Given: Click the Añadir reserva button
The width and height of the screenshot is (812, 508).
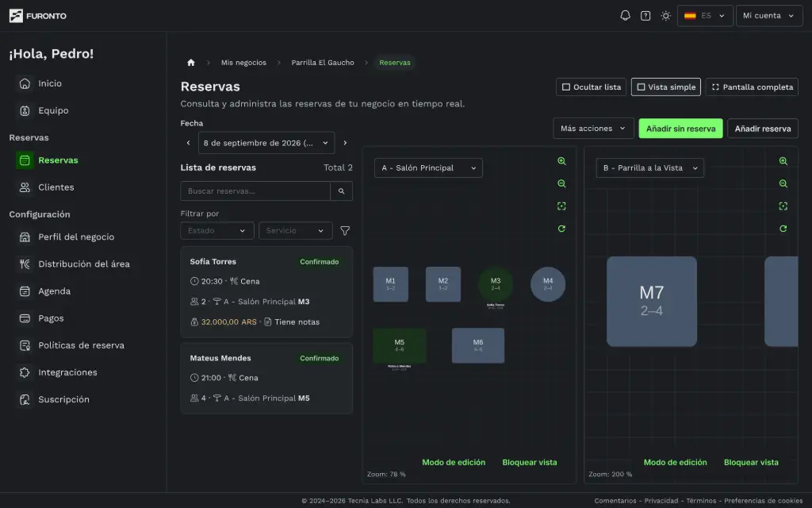Looking at the screenshot, I should pyautogui.click(x=763, y=129).
